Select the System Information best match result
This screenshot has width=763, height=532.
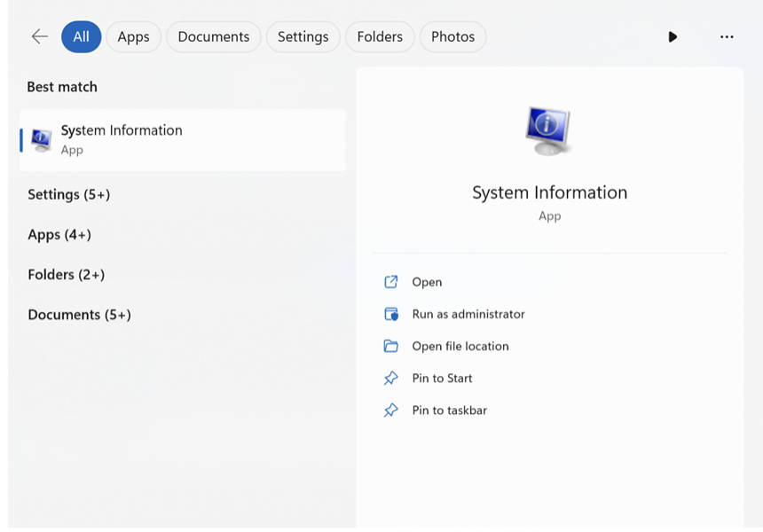(183, 140)
